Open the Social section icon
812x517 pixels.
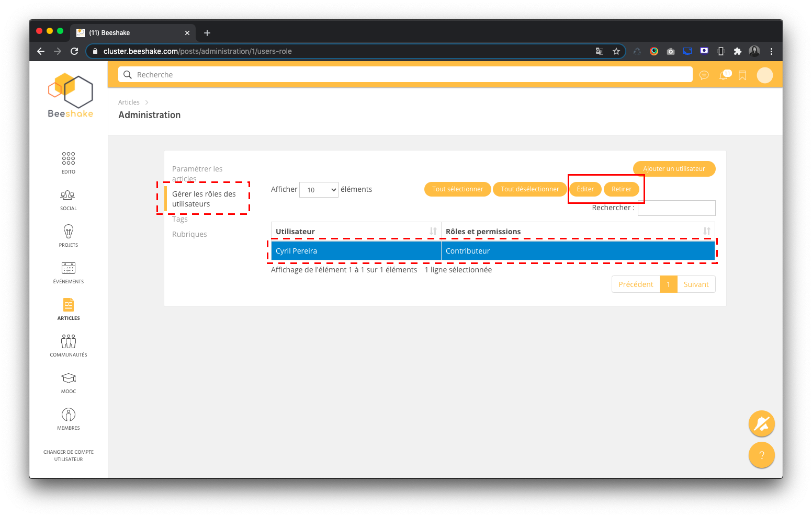(x=68, y=196)
